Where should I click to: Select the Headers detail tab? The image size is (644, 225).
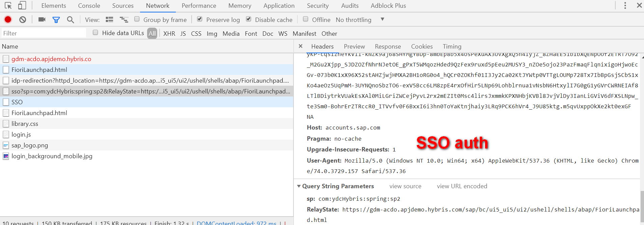(x=322, y=47)
